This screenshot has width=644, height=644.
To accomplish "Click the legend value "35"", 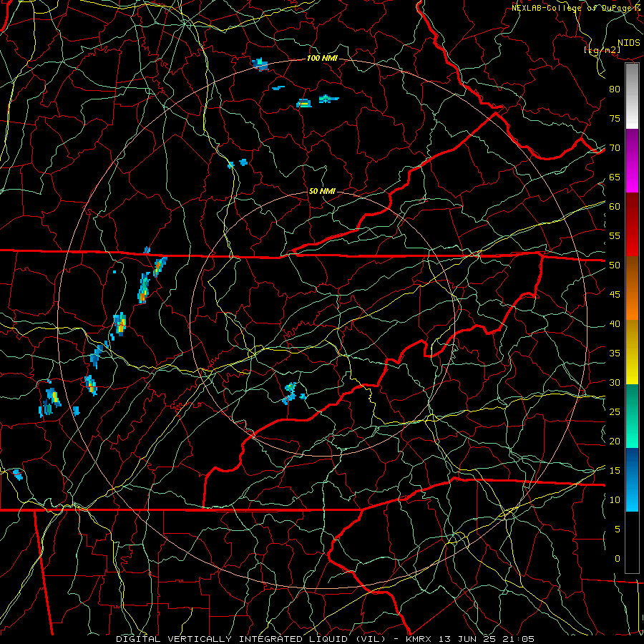I will click(x=615, y=353).
